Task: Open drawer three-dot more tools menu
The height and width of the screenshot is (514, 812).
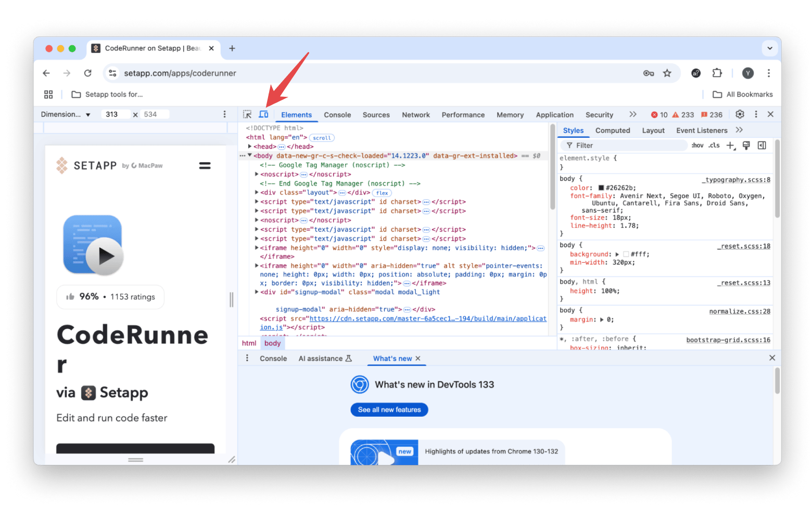Action: coord(247,358)
